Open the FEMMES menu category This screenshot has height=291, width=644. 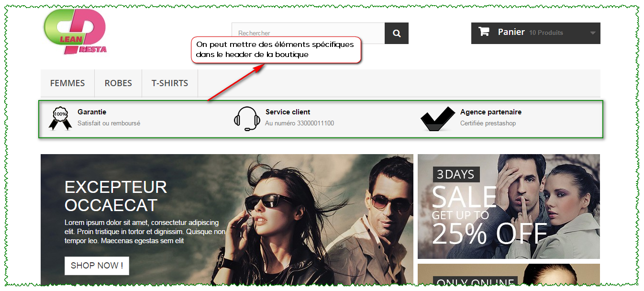[67, 83]
